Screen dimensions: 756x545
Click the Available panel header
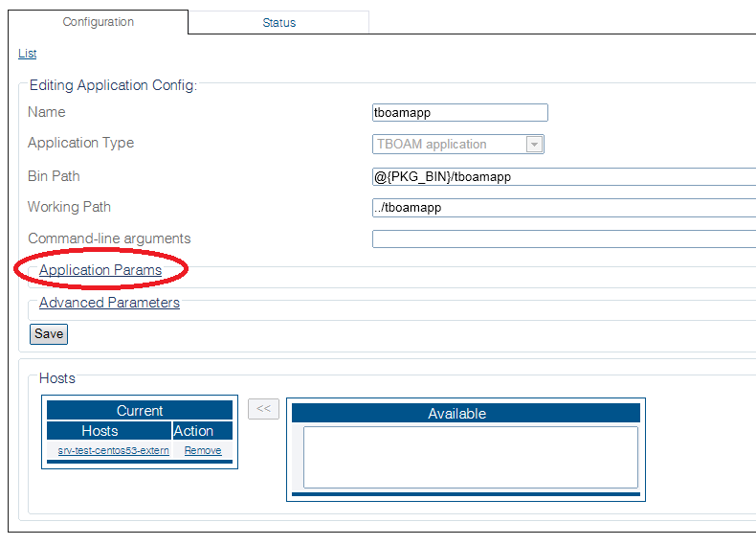point(456,414)
